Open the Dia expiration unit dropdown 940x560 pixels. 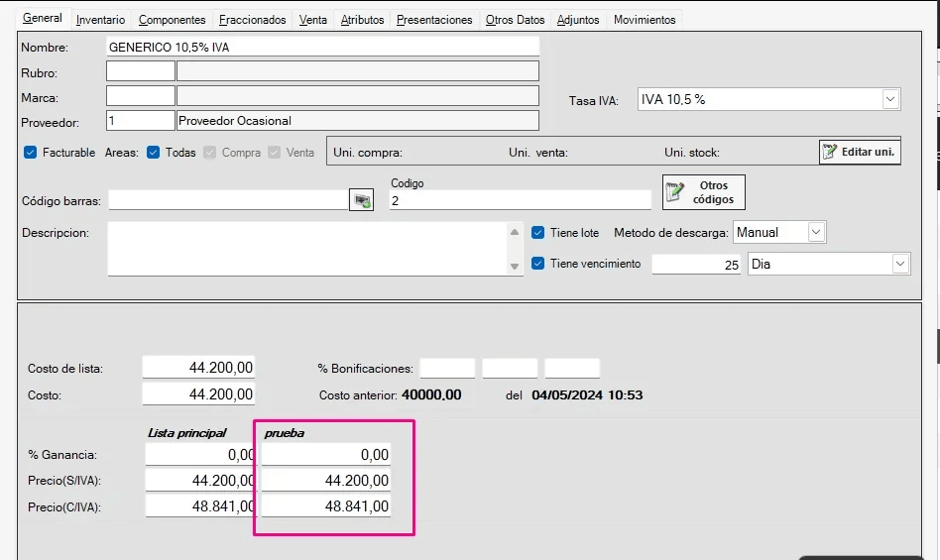[x=899, y=264]
